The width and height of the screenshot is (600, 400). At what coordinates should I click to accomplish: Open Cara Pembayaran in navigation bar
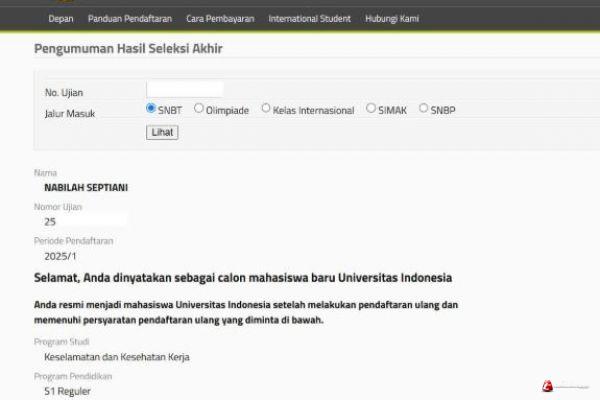point(220,19)
